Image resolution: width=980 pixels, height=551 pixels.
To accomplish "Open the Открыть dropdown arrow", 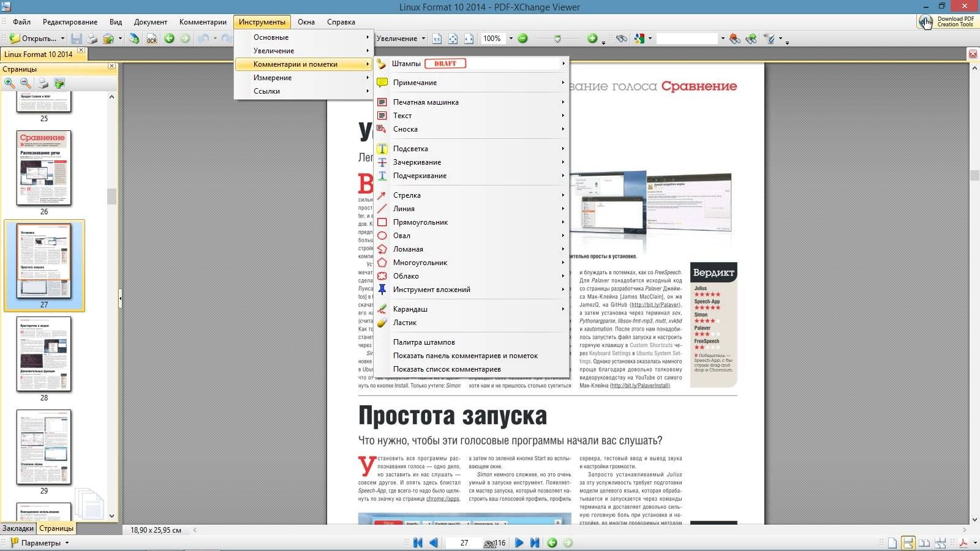I will pos(62,39).
